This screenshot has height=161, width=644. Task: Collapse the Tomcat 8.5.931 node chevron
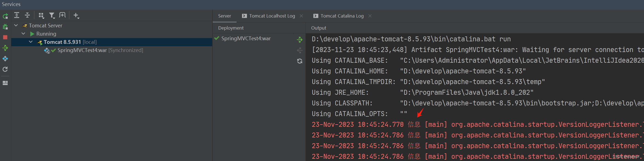click(31, 42)
